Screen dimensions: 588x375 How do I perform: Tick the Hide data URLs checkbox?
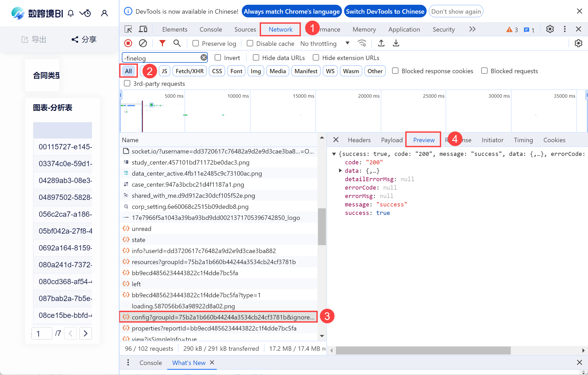pos(256,58)
